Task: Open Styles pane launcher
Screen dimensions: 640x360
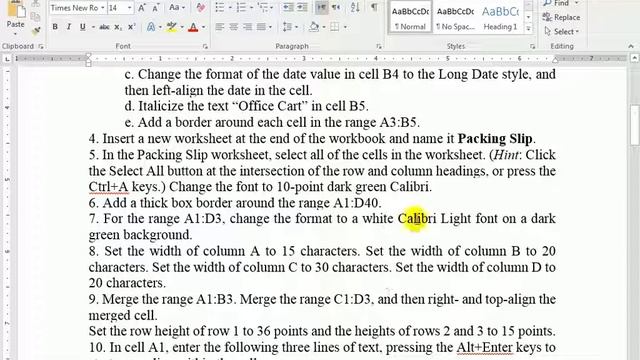Action: point(533,47)
